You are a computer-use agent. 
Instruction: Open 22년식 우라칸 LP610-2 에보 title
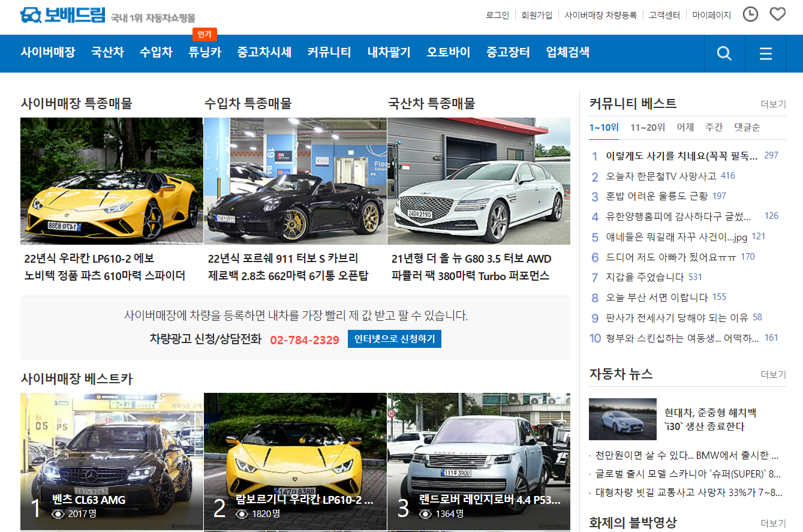89,259
